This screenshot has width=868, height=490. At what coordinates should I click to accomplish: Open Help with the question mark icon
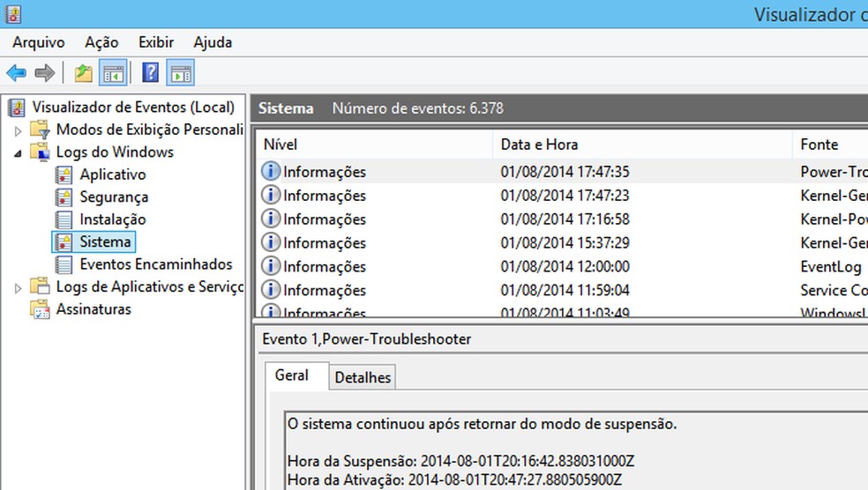[150, 73]
